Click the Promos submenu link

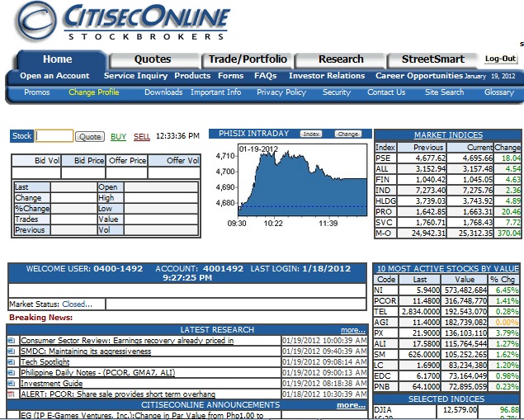pos(37,92)
